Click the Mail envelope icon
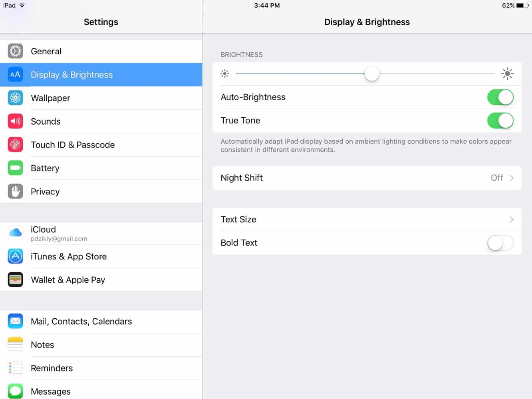 (x=15, y=321)
